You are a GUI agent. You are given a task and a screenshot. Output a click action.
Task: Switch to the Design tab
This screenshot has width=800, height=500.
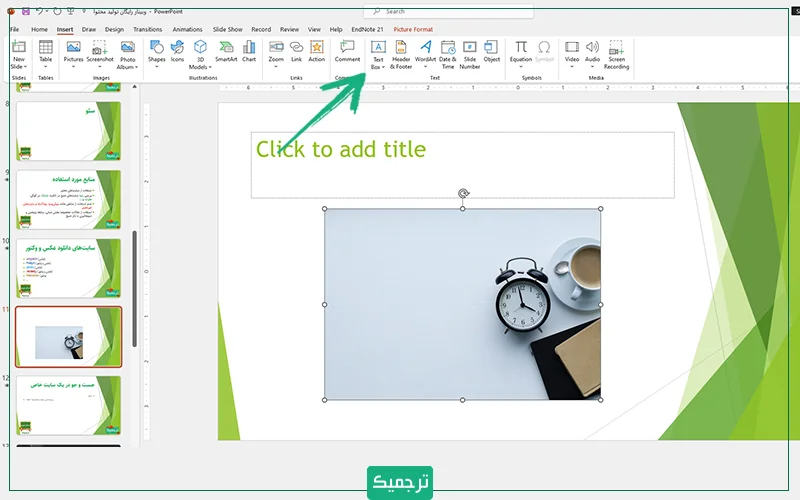tap(114, 29)
